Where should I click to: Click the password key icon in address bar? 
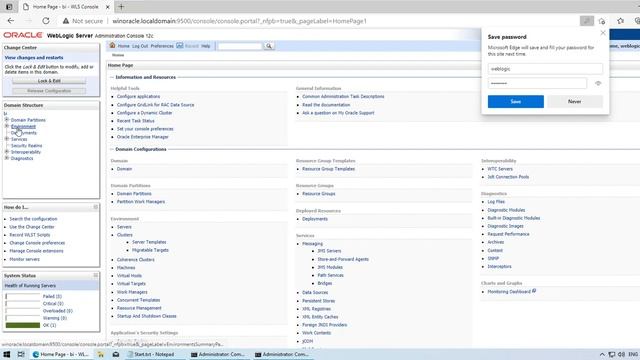pyautogui.click(x=587, y=21)
